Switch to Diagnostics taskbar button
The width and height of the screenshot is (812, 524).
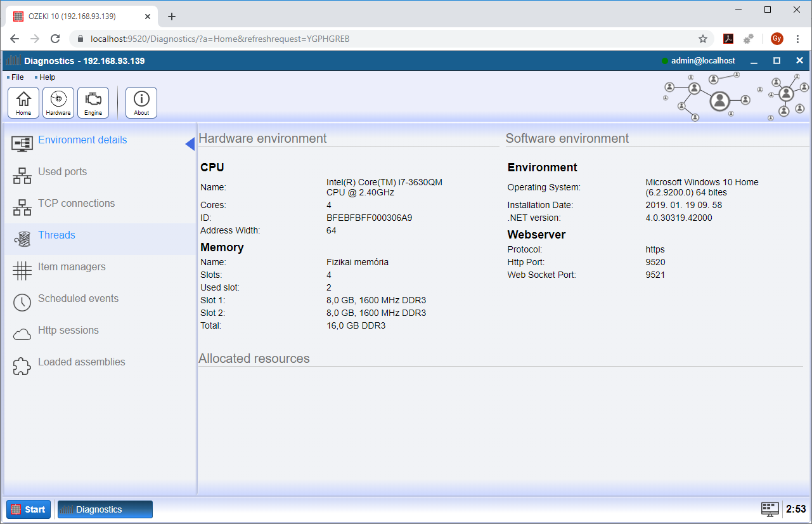click(x=105, y=509)
